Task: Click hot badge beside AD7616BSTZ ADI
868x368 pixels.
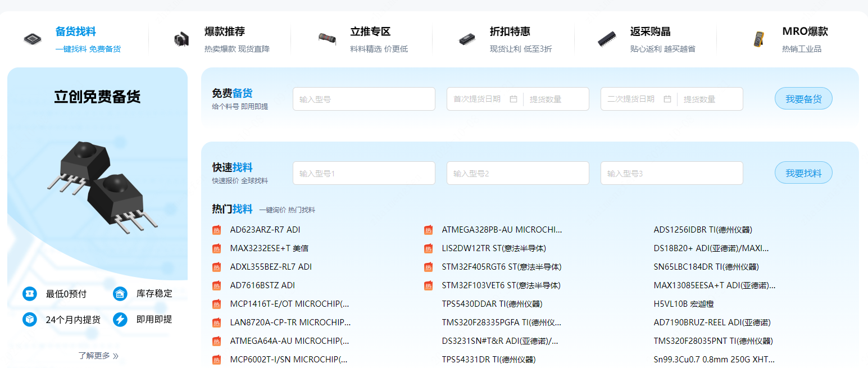Action: click(x=216, y=285)
